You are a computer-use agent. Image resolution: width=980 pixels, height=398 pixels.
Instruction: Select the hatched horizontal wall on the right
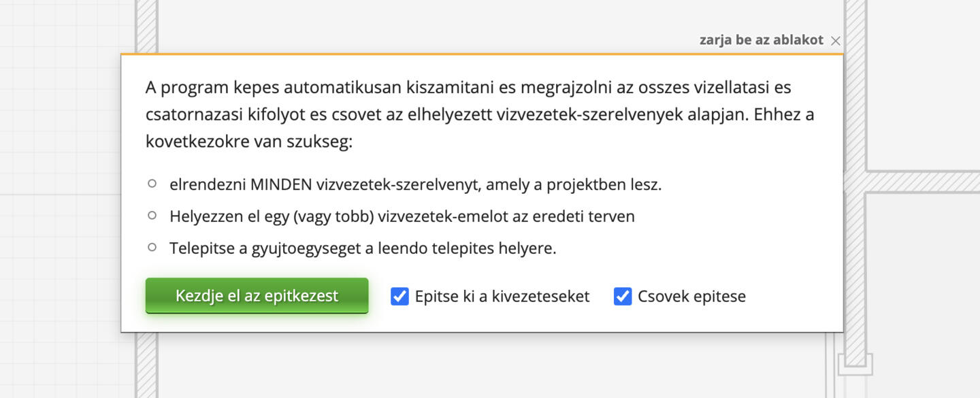click(x=922, y=182)
